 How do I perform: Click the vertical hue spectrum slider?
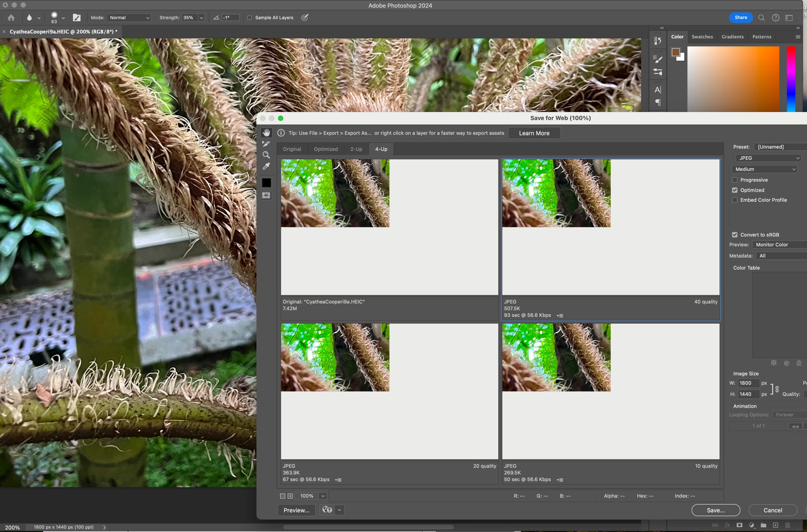791,79
